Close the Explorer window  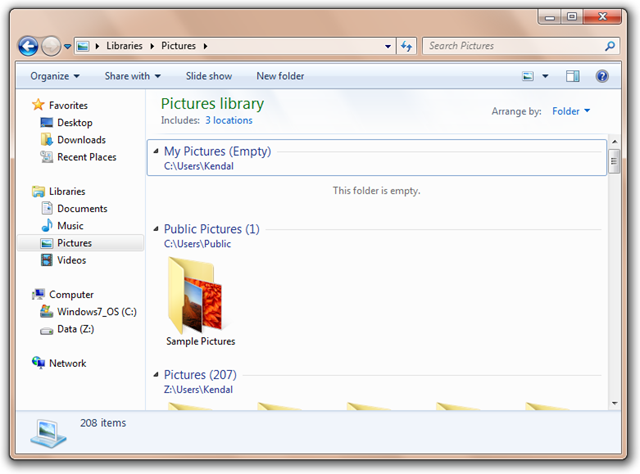tap(602, 17)
